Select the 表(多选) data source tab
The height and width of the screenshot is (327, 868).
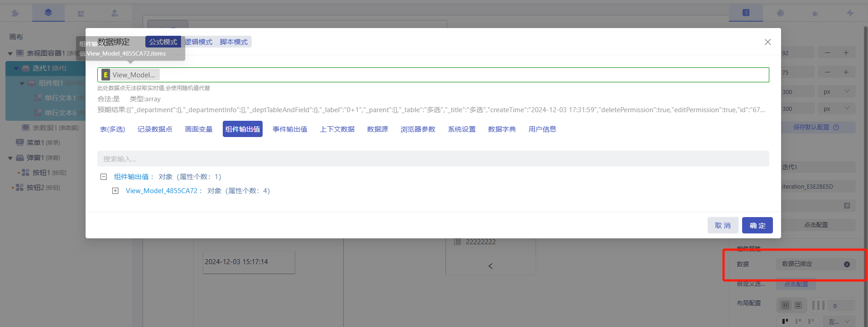(x=112, y=129)
